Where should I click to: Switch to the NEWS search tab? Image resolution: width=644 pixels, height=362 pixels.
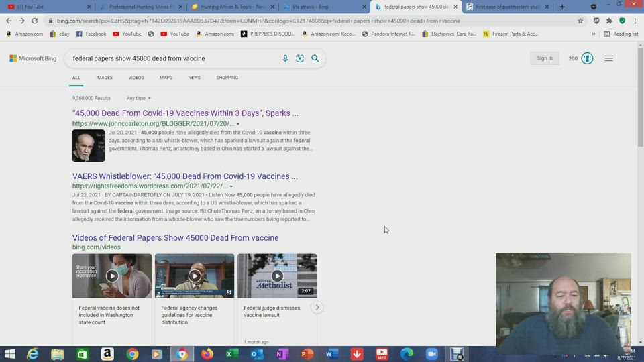point(194,78)
